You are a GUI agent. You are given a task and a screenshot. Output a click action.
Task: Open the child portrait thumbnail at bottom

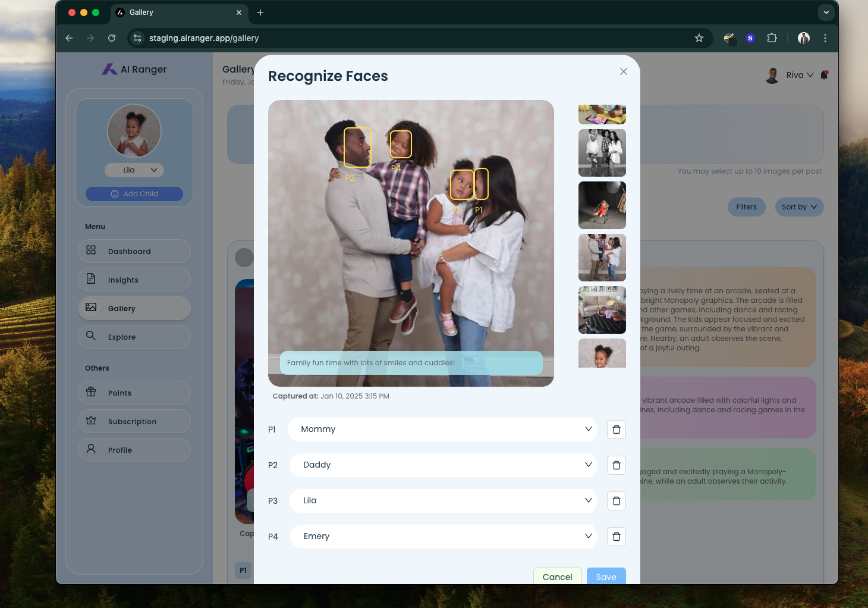point(602,353)
